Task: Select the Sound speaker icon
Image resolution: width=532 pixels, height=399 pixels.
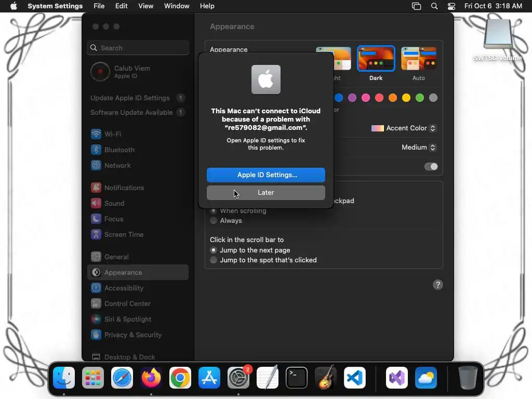Action: click(x=96, y=203)
